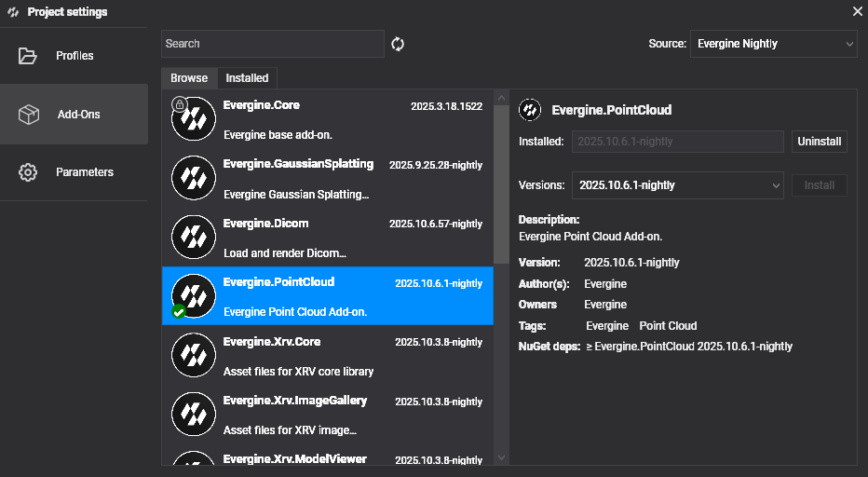Expand the Versions dropdown
Viewport: 868px width, 477px height.
tap(677, 185)
